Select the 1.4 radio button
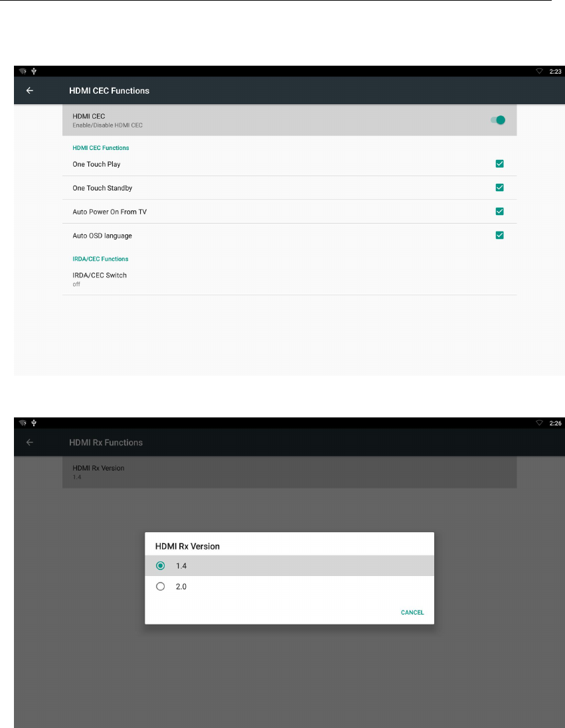Viewport: 565px width, 728px height. [x=160, y=566]
